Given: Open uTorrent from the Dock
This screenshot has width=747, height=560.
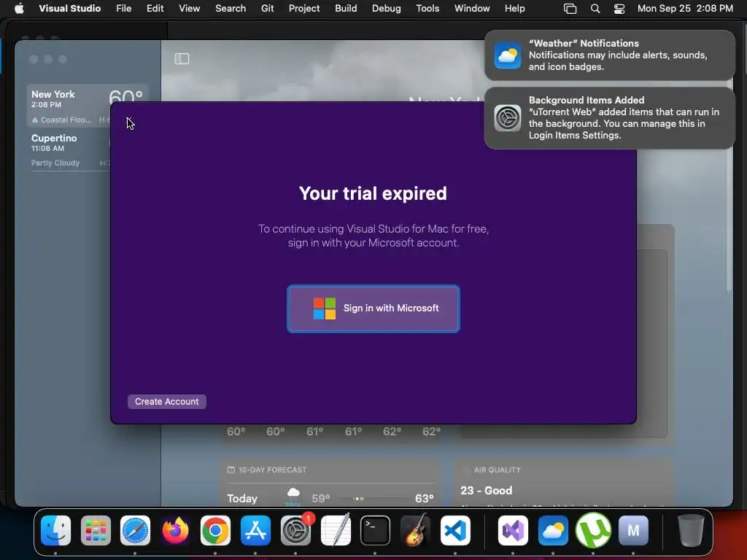Looking at the screenshot, I should 593,530.
